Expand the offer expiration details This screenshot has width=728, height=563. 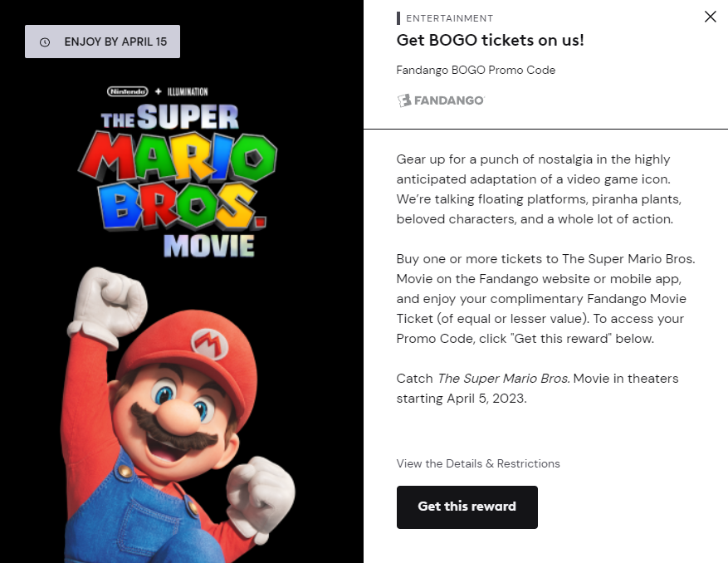click(102, 41)
